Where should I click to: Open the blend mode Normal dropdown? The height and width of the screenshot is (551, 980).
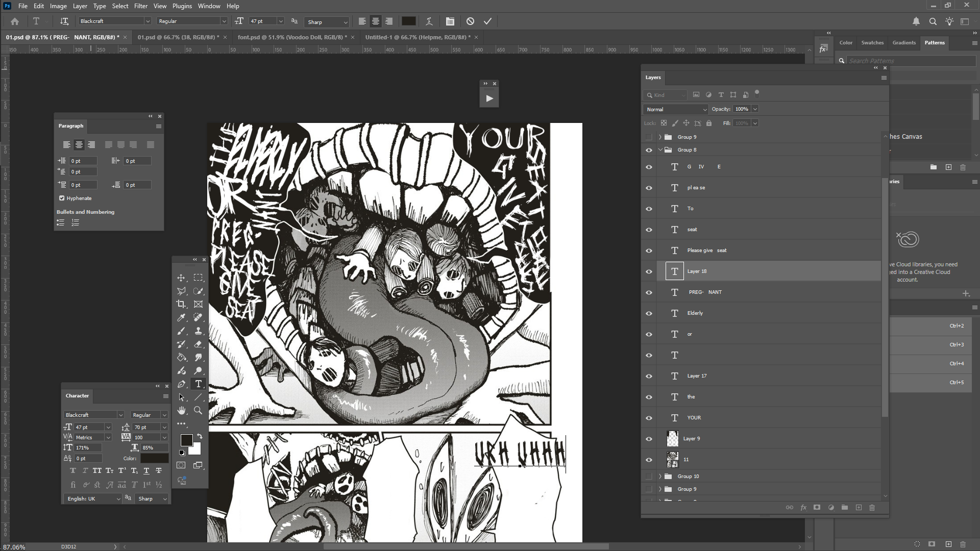(676, 109)
